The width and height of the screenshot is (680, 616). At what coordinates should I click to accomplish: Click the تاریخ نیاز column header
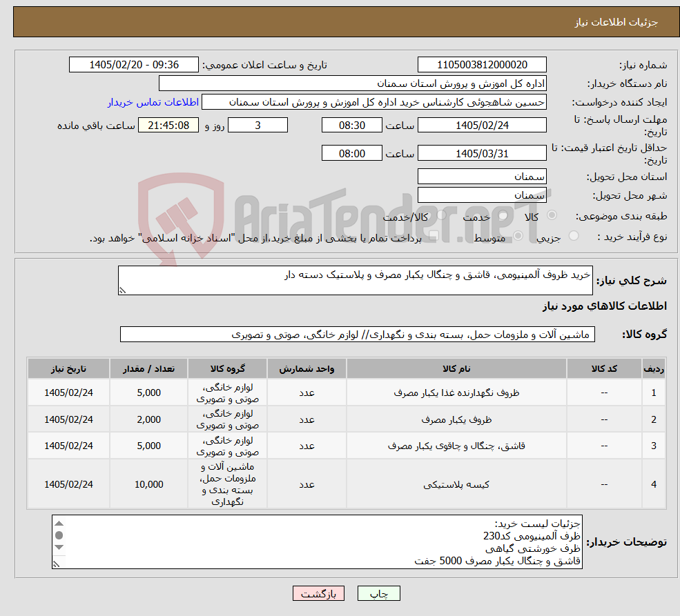[68, 368]
